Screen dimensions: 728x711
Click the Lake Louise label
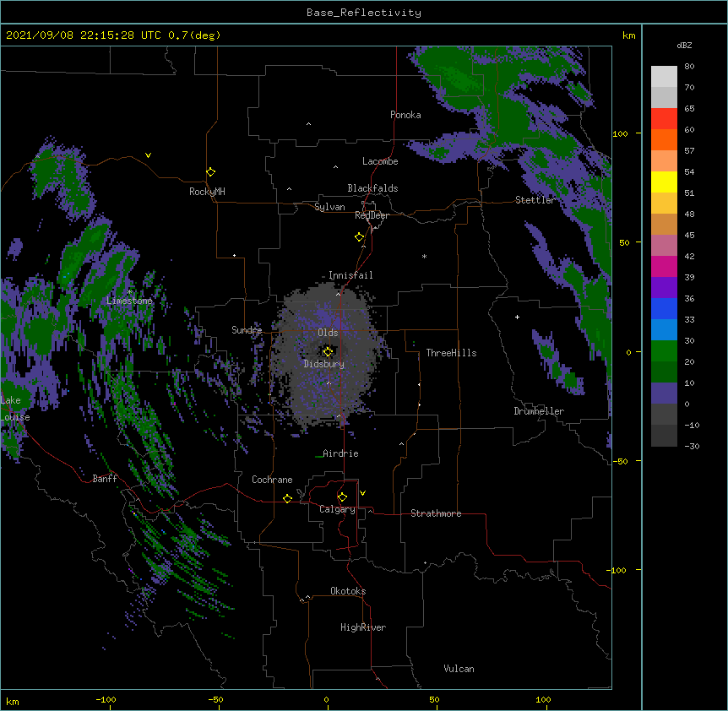[15, 409]
